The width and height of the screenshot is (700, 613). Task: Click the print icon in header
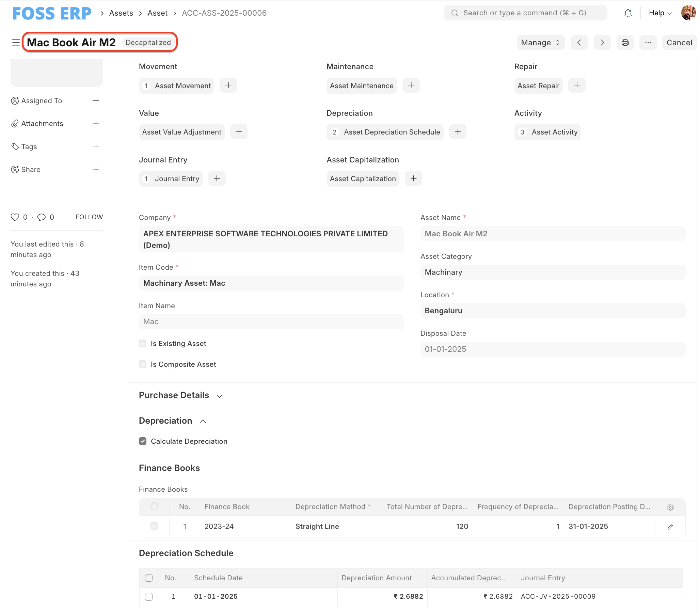click(625, 43)
